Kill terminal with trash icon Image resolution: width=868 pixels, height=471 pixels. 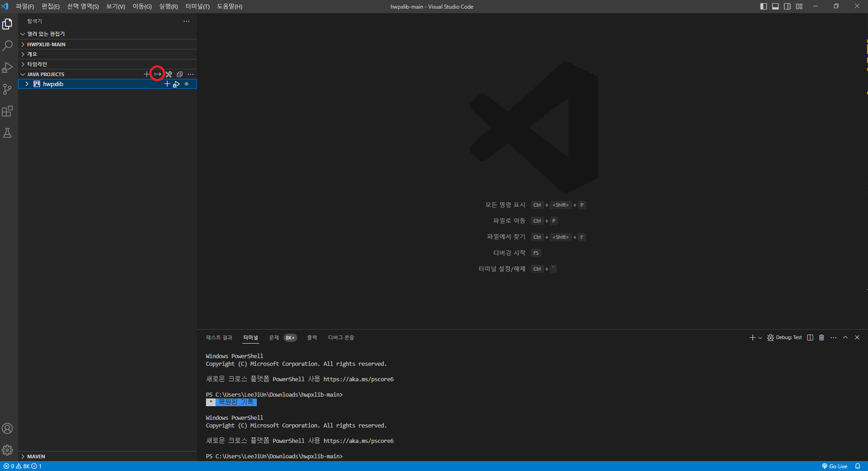pyautogui.click(x=821, y=337)
